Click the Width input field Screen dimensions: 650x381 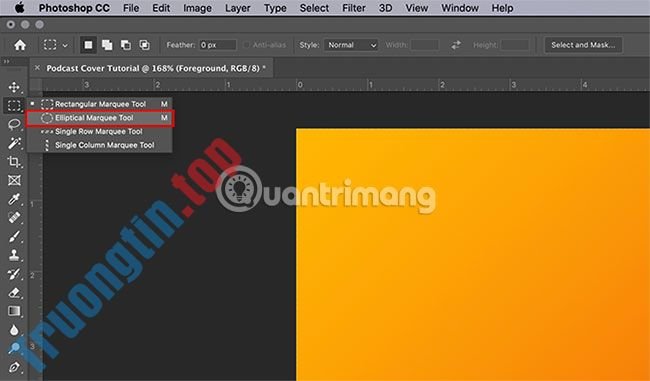[x=425, y=45]
